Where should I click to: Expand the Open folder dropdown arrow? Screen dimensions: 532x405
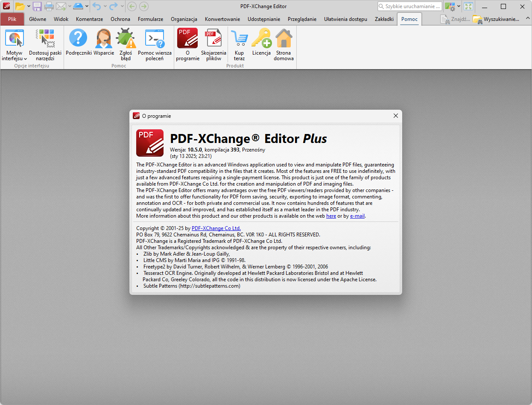coord(29,6)
